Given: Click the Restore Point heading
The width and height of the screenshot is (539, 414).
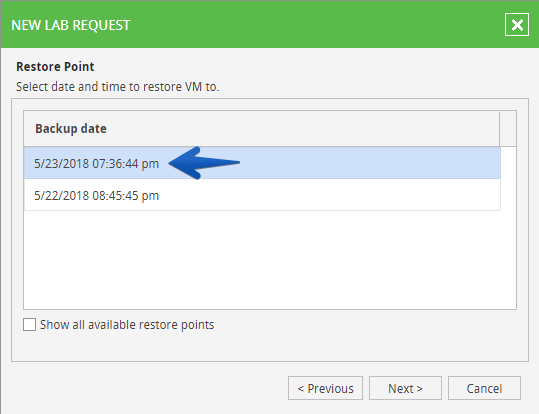Looking at the screenshot, I should click(x=55, y=67).
